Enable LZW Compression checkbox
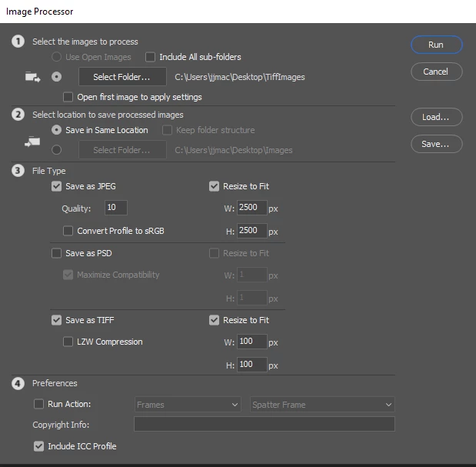 tap(68, 342)
